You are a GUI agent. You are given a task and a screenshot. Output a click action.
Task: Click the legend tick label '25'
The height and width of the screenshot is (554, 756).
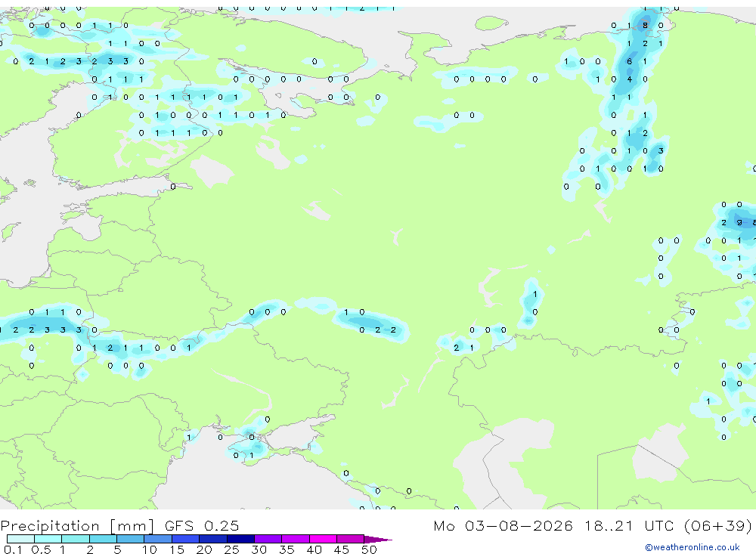pyautogui.click(x=231, y=549)
